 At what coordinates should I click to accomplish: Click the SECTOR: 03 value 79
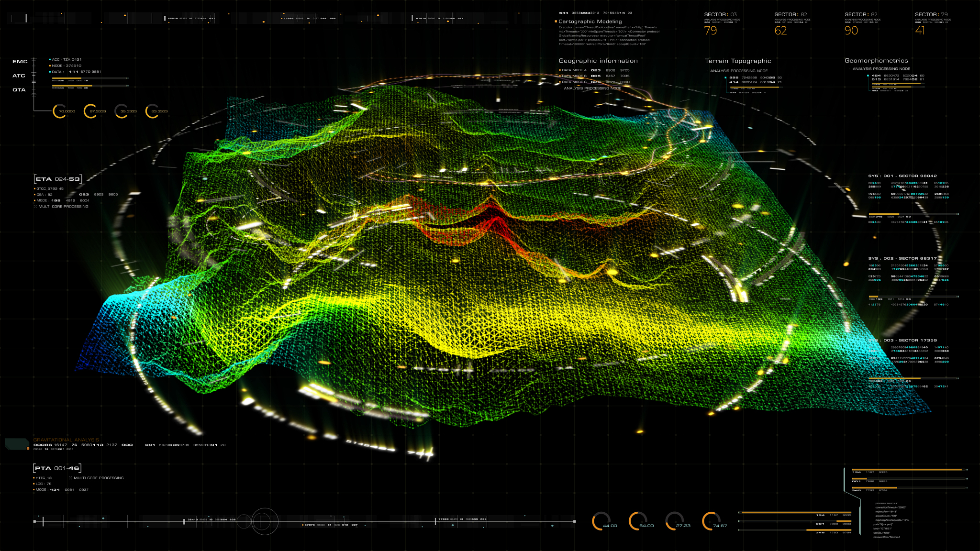coord(710,31)
